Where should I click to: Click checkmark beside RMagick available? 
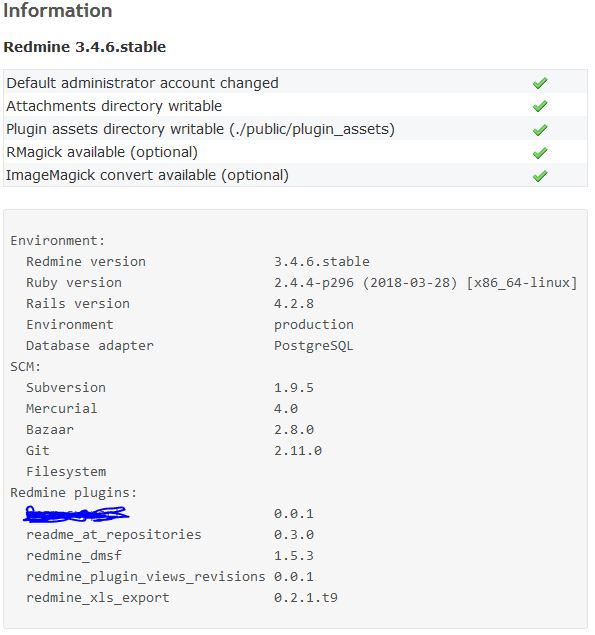540,153
